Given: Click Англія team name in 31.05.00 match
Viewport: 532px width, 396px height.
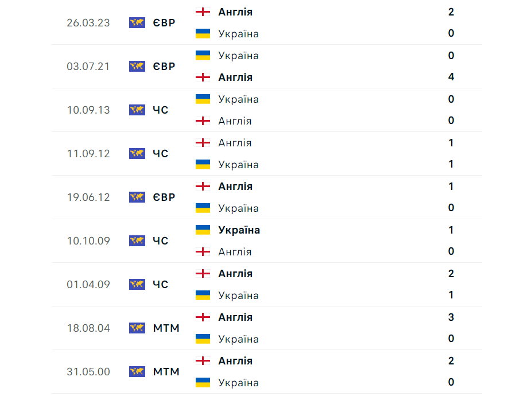Looking at the screenshot, I should coord(235,361).
